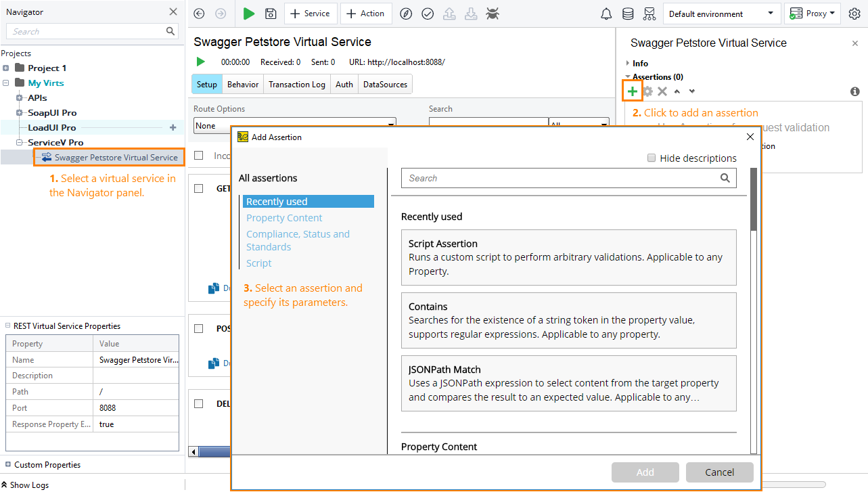The height and width of the screenshot is (492, 868).
Task: Select Compliance, Status and Standards category
Action: click(x=298, y=240)
